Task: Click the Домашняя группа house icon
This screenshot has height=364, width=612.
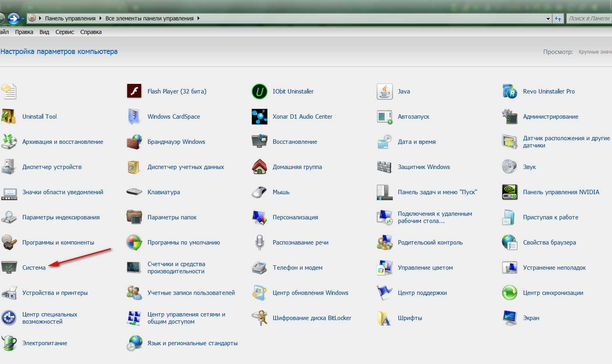Action: coord(260,167)
